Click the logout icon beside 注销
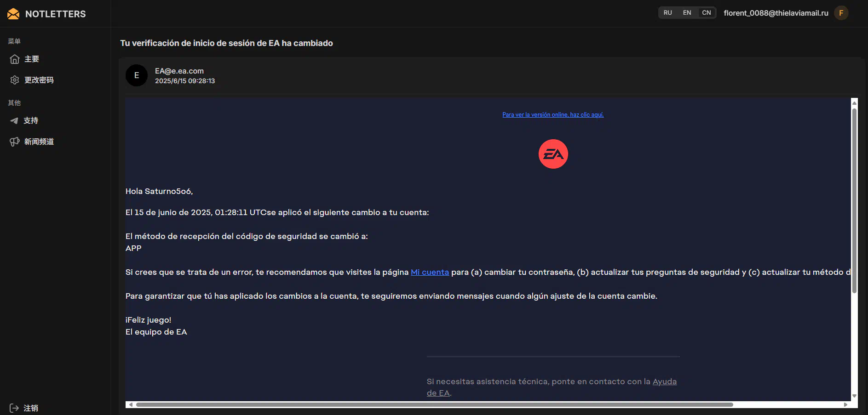This screenshot has height=415, width=868. [x=14, y=408]
